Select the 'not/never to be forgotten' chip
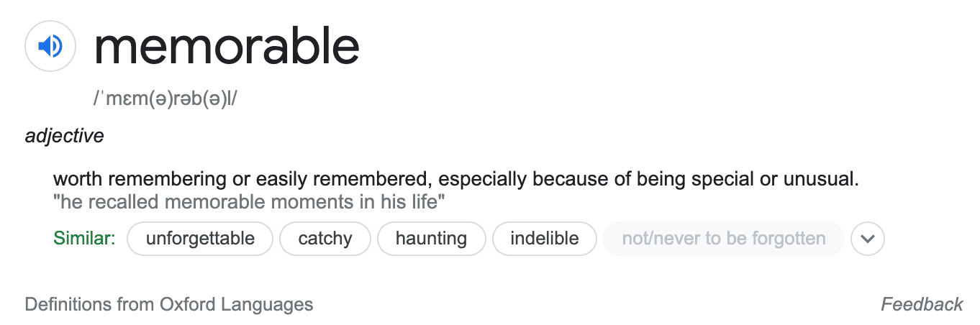Viewport: 980px width, 325px height. 723,239
